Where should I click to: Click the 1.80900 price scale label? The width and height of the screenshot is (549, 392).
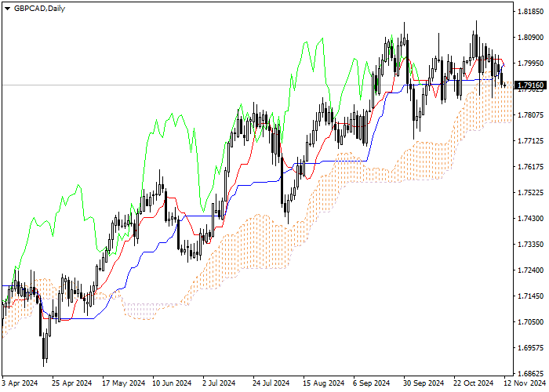click(530, 38)
